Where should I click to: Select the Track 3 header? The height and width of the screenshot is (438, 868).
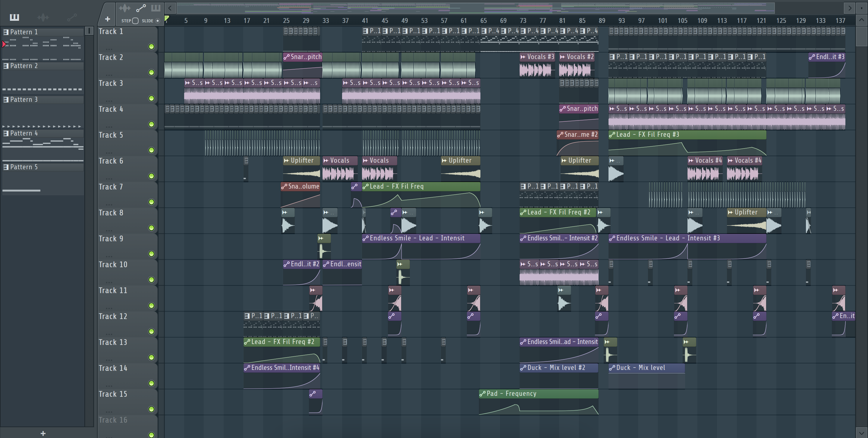coord(127,91)
